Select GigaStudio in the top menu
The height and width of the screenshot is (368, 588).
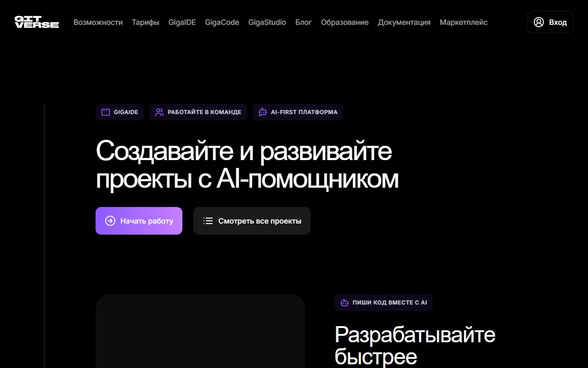pos(267,22)
